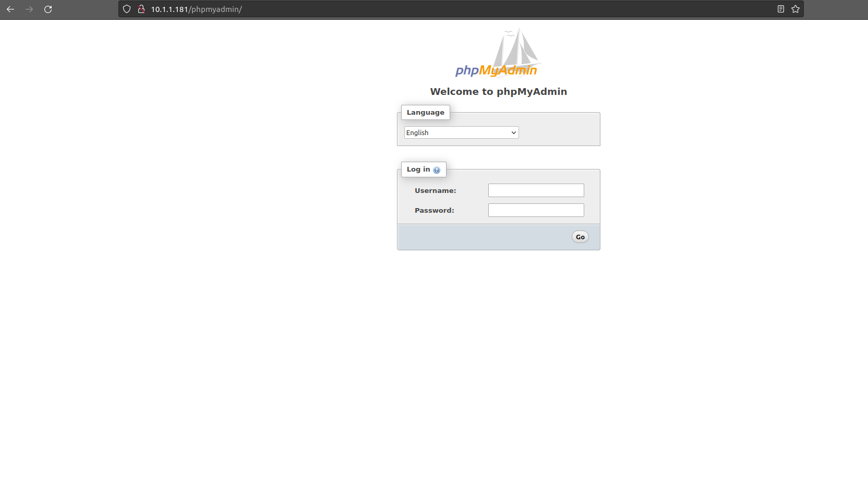The height and width of the screenshot is (497, 868).
Task: Open the Log in help icon
Action: point(437,170)
